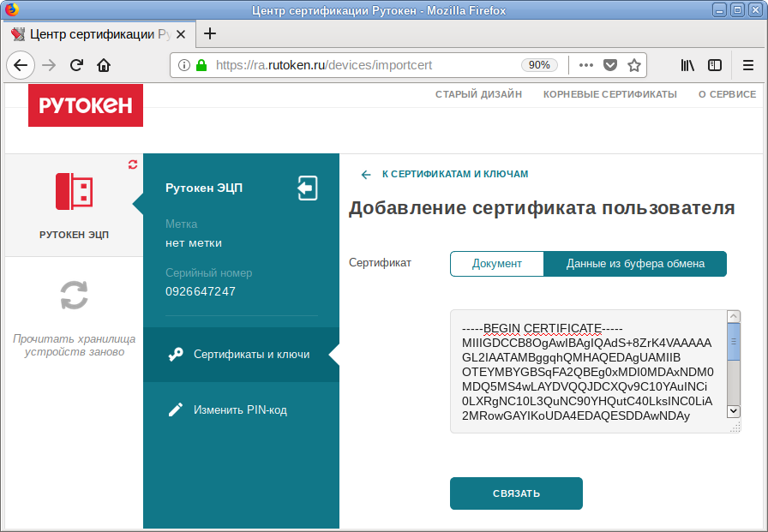This screenshot has height=532, width=768.
Task: Open the О СЕРВИСЕ link
Action: (727, 94)
